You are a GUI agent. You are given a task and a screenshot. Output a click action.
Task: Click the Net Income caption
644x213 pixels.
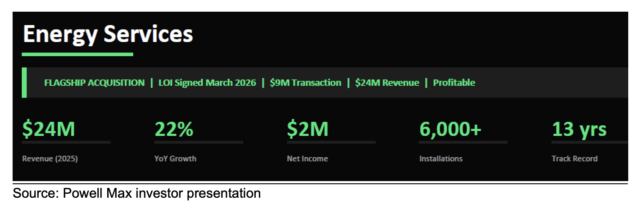[x=307, y=159]
